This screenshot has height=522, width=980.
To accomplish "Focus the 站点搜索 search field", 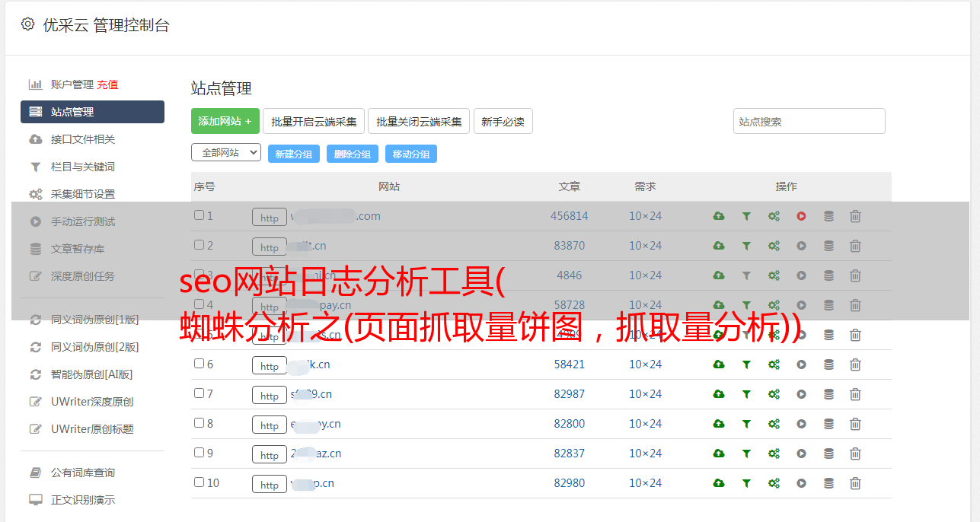I will click(809, 121).
